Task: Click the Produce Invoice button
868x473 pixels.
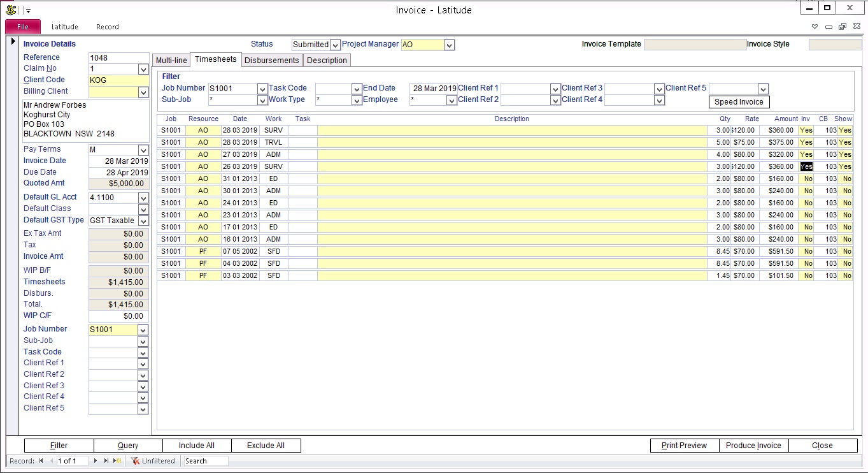Action: pyautogui.click(x=753, y=446)
